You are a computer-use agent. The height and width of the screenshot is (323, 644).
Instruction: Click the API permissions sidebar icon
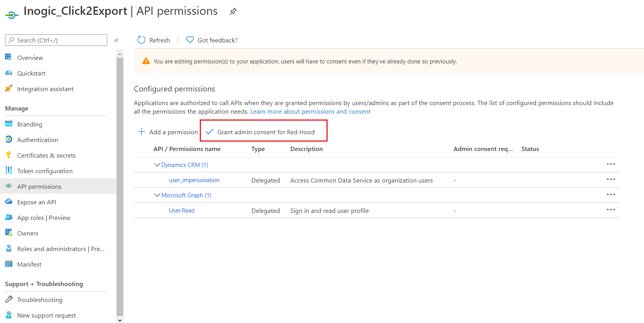tap(9, 186)
